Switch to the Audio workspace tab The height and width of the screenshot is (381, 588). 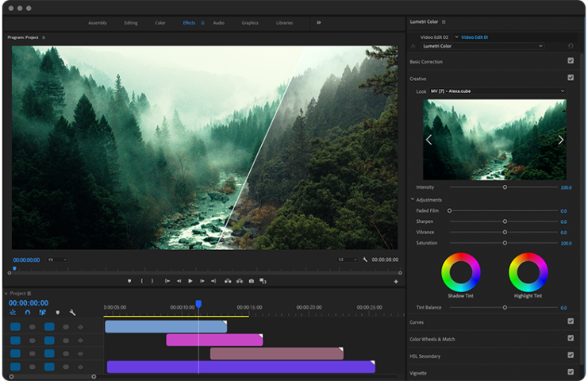(218, 22)
